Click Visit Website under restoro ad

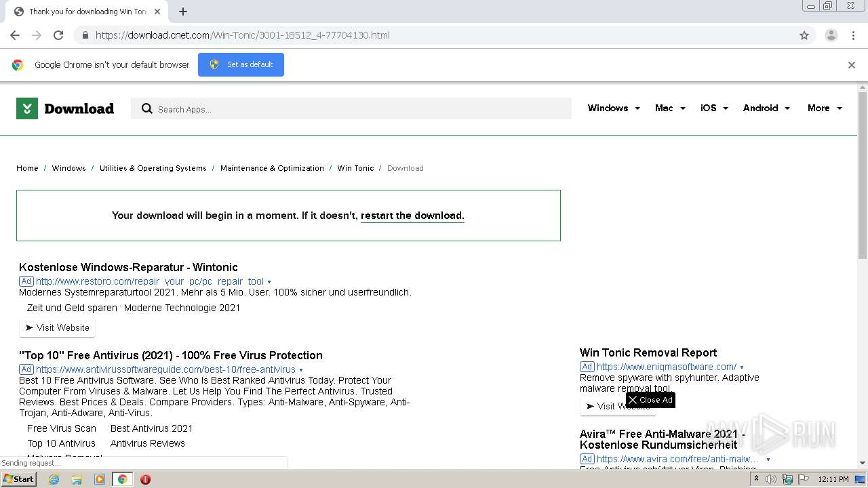point(57,327)
